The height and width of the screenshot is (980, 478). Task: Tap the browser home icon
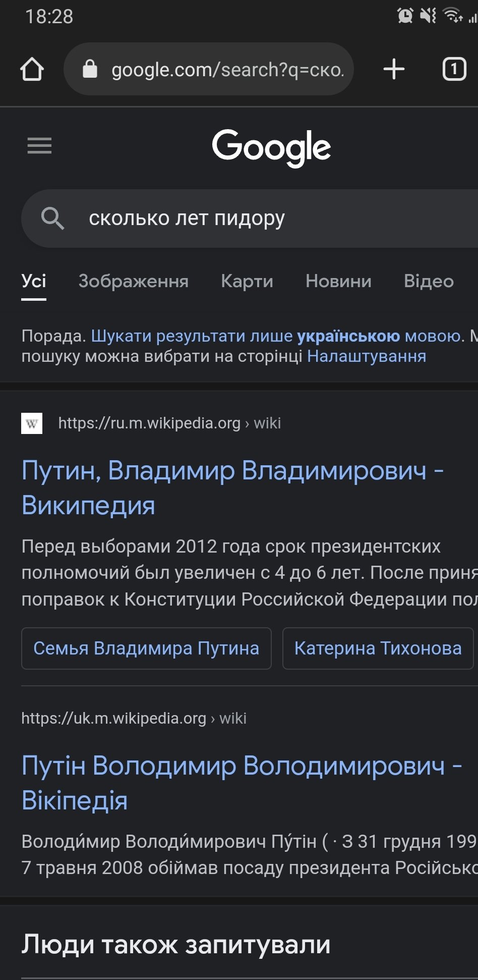click(32, 69)
